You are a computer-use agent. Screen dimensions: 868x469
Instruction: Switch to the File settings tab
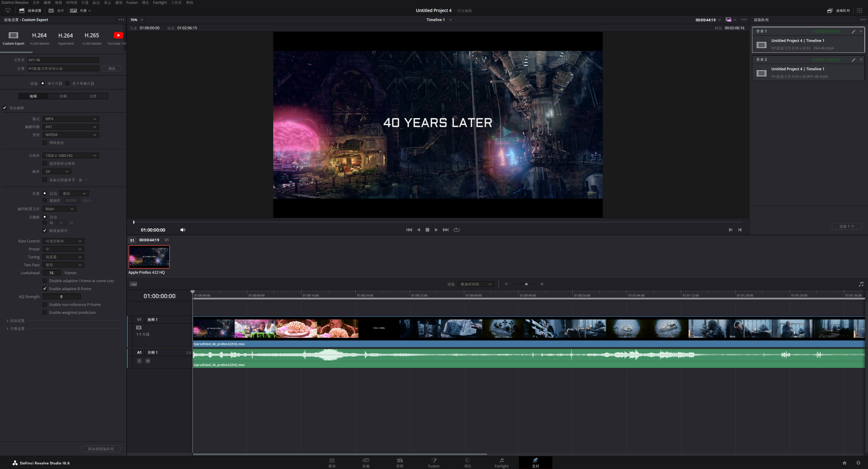point(93,96)
